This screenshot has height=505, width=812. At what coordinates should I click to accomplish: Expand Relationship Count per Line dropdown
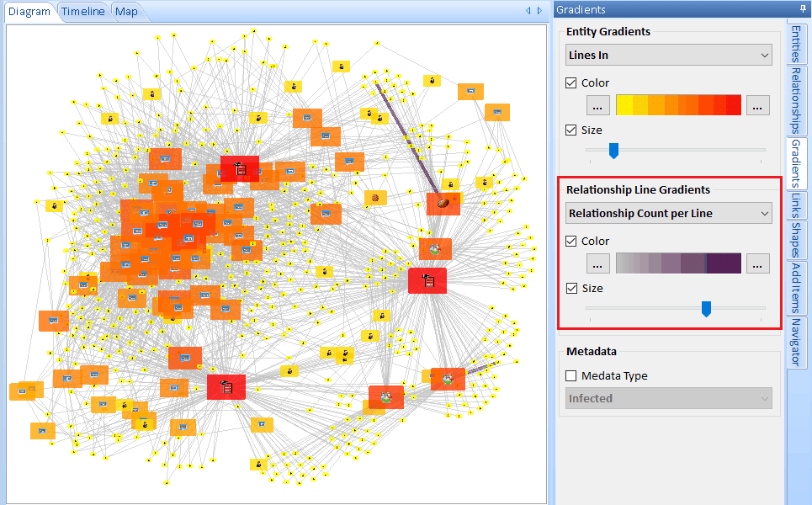point(669,214)
